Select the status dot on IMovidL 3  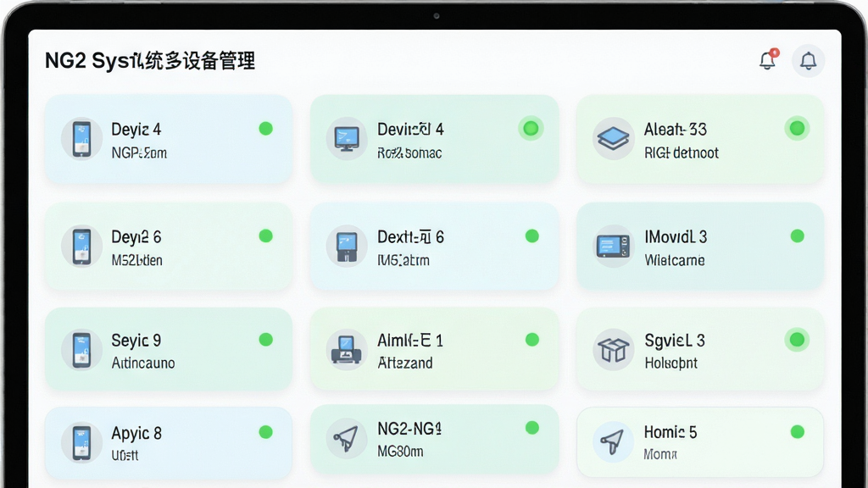tap(797, 236)
